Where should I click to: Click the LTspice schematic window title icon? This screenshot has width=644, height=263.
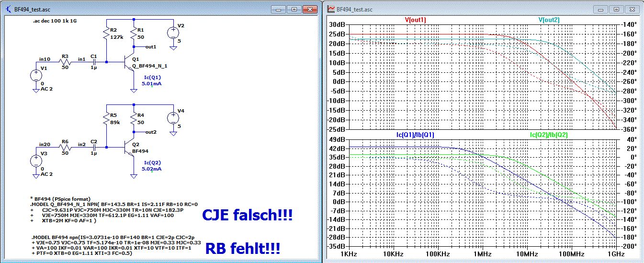pyautogui.click(x=9, y=10)
